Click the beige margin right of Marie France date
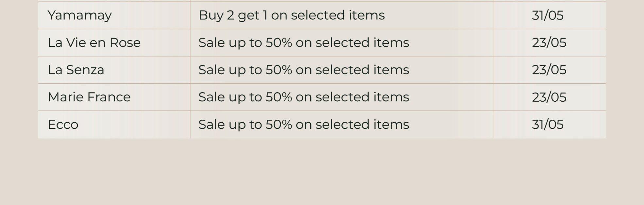 point(625,97)
